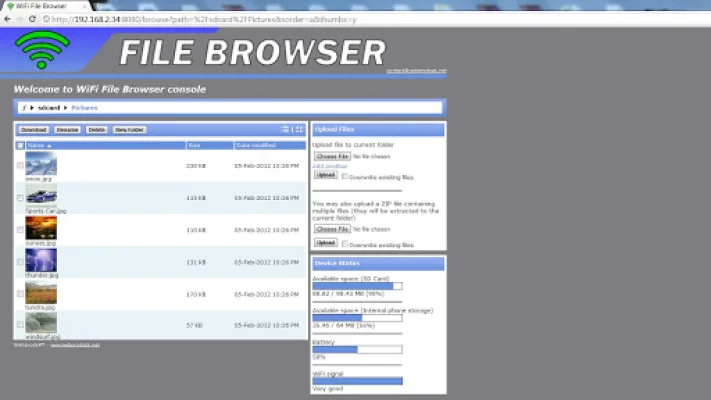This screenshot has width=711, height=400.
Task: Sort files by the Size column
Action: pos(195,145)
